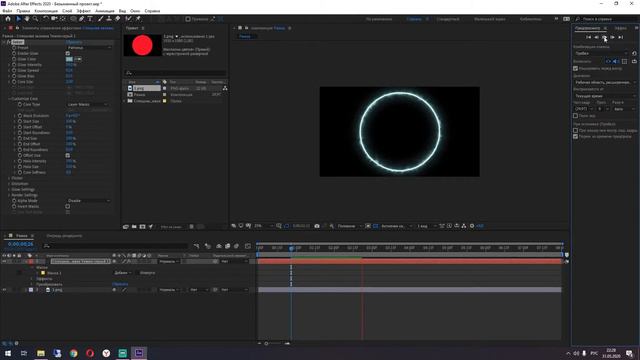
Task: Select the Selection arrow tool
Action: (x=19, y=19)
